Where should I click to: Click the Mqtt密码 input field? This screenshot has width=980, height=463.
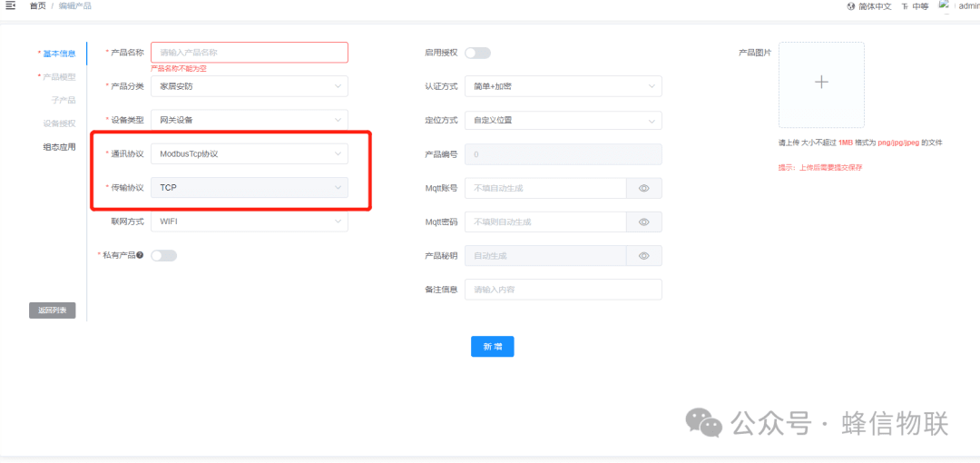[x=545, y=222]
